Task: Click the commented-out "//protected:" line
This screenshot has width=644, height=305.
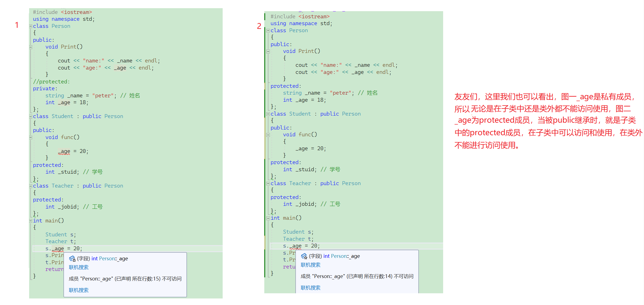Action: coord(51,81)
